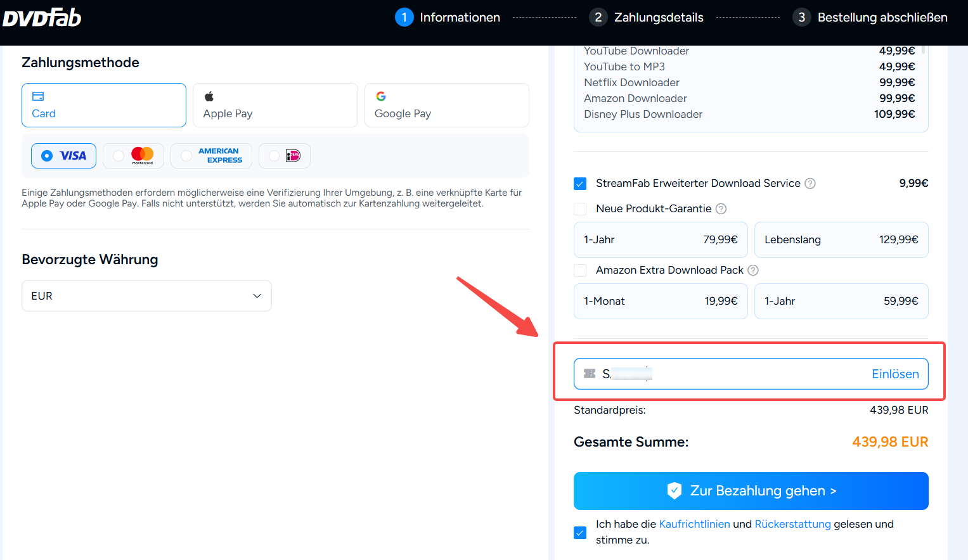Screen dimensions: 968x560
Task: Open the Rückerstattung link
Action: click(793, 524)
